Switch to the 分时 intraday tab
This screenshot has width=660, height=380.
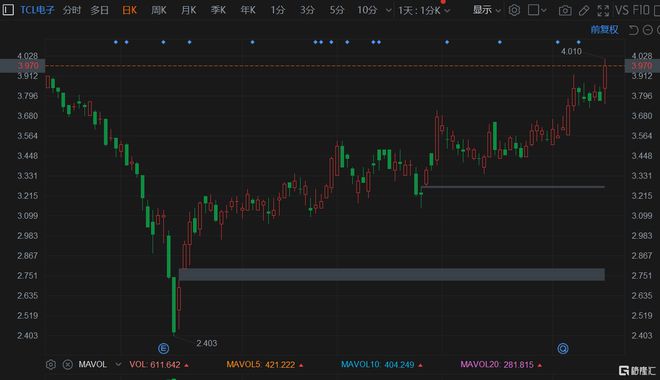tap(72, 10)
